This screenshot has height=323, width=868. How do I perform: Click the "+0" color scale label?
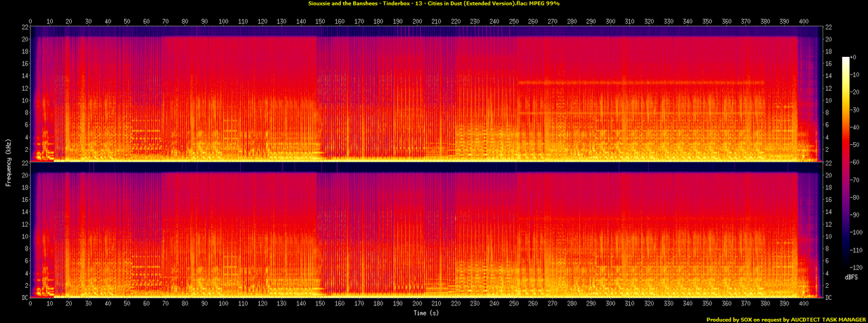pyautogui.click(x=854, y=58)
